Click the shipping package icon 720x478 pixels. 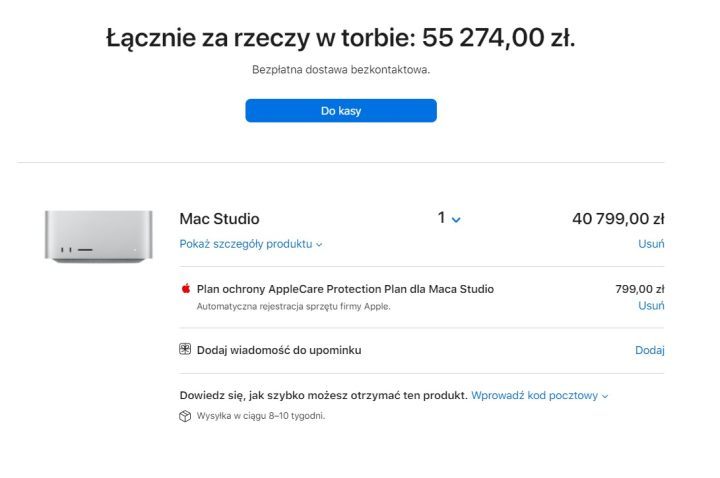[185, 416]
